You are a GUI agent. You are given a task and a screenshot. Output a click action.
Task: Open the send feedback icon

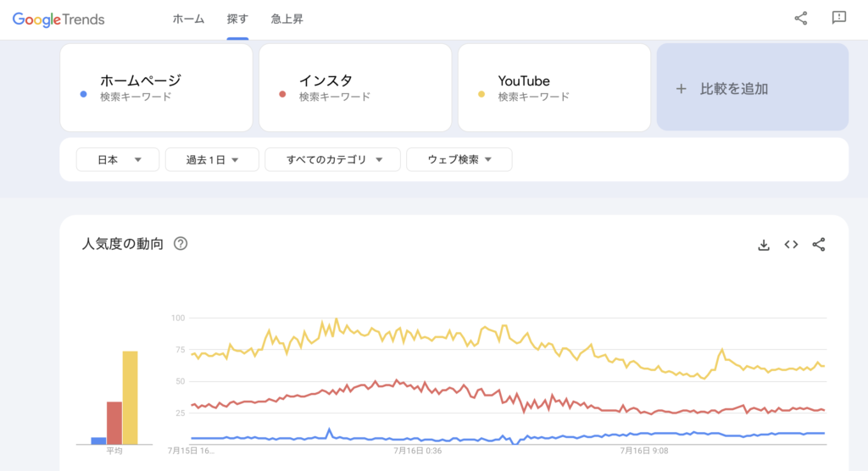[839, 19]
